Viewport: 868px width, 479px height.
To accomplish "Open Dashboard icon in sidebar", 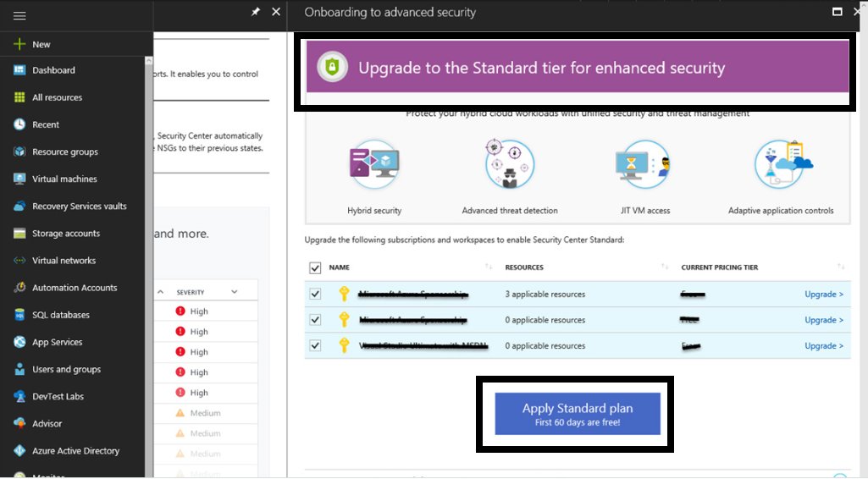I will click(x=19, y=70).
